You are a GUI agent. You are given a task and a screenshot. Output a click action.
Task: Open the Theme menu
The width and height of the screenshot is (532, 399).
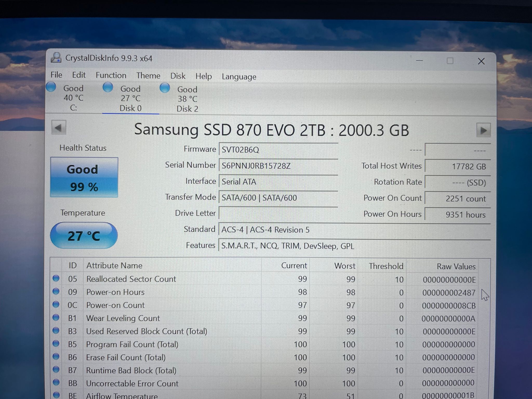tap(148, 76)
